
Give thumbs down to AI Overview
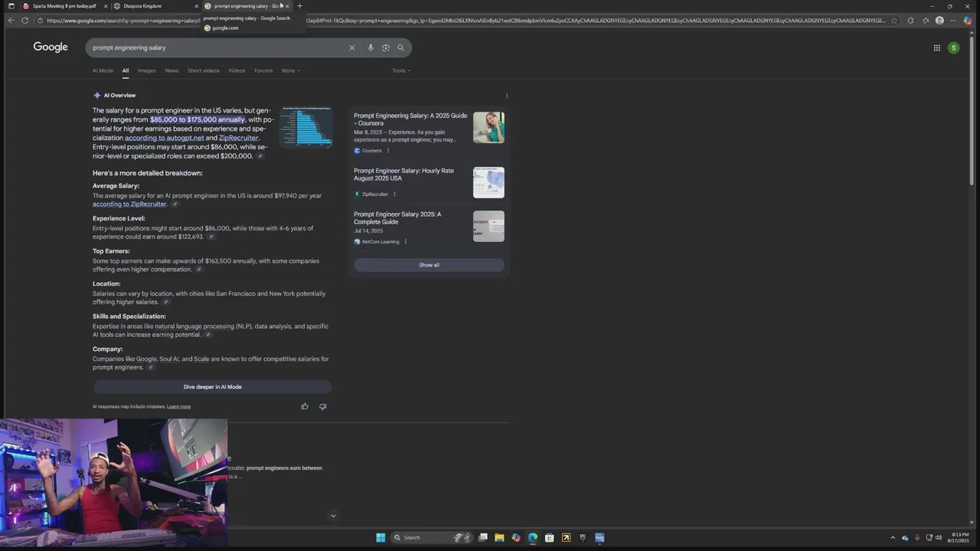[x=322, y=406]
